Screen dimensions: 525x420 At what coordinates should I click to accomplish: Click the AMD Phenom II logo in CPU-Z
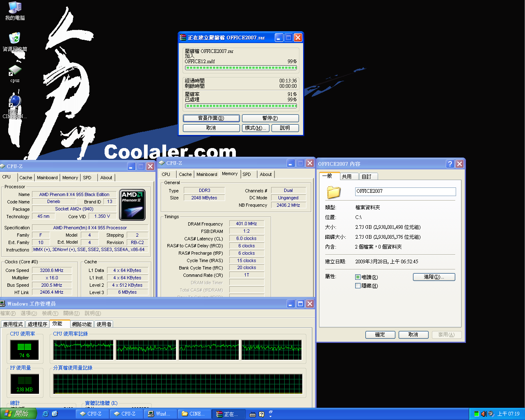tap(132, 205)
